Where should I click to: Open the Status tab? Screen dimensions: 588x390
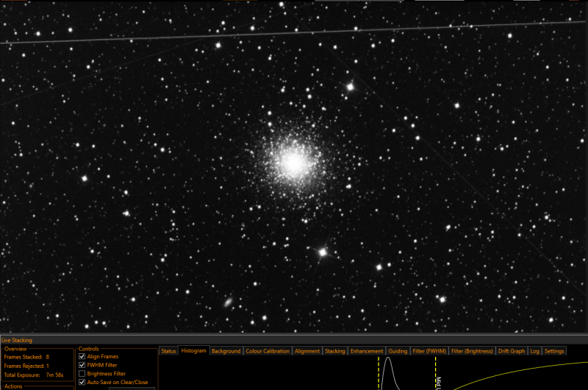coord(168,351)
